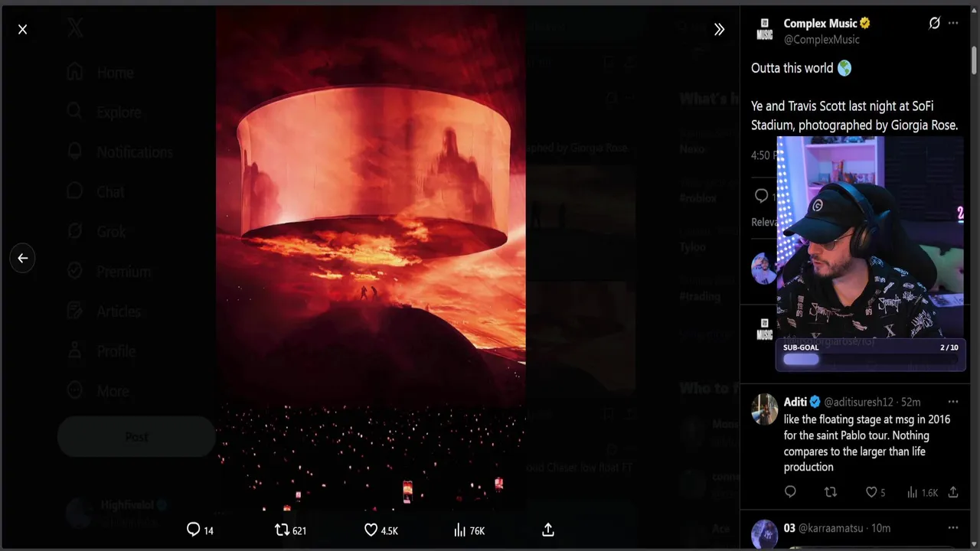Viewport: 980px width, 551px height.
Task: Go back to the previous image arrow
Action: coord(22,258)
